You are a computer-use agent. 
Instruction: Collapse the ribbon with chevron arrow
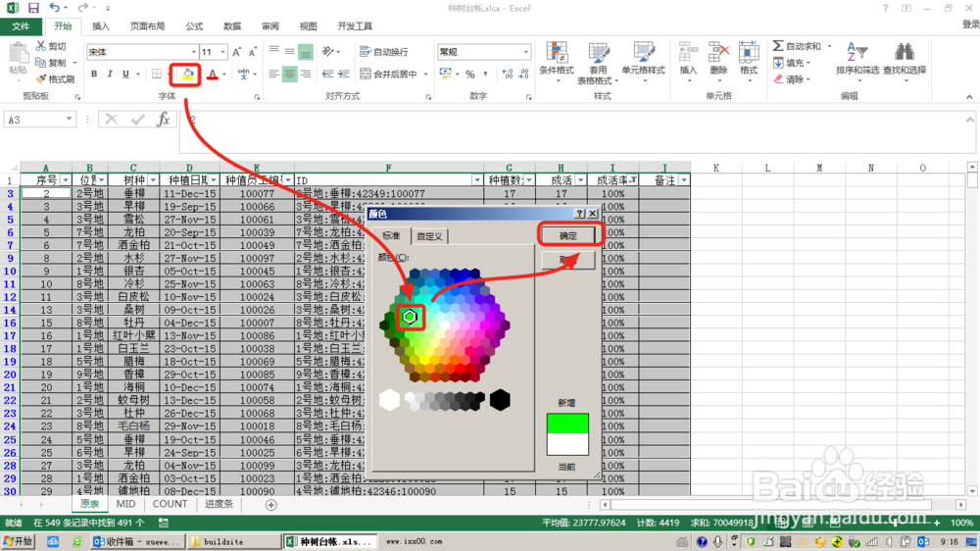(969, 97)
